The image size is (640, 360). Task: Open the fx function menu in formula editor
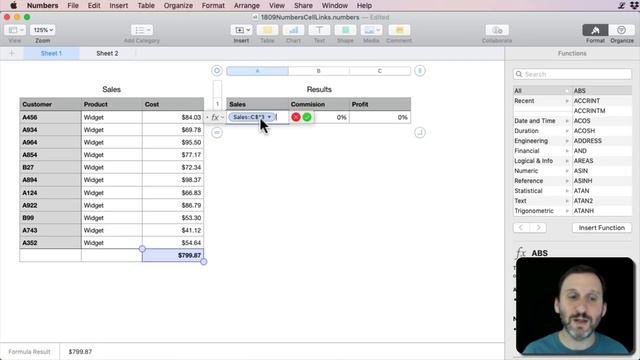click(217, 118)
